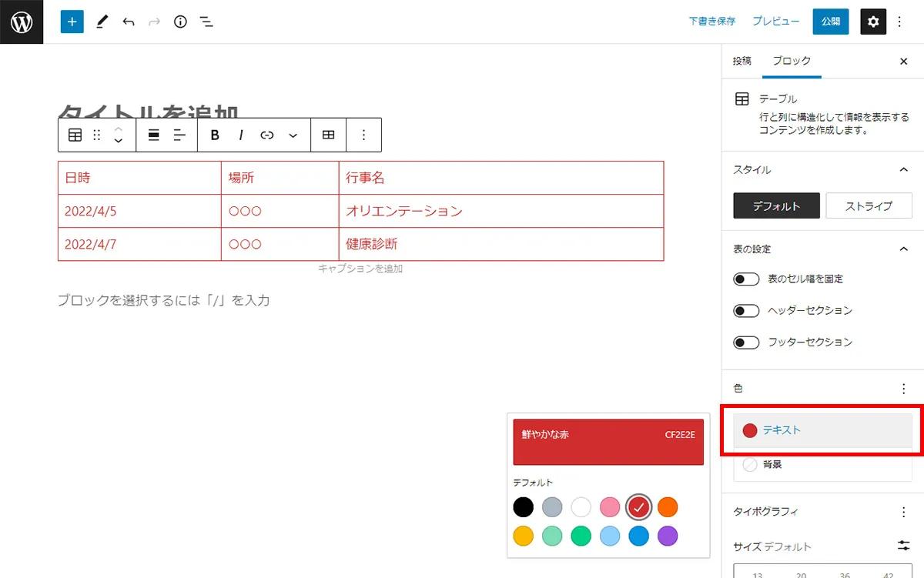Open the block inserter
This screenshot has width=924, height=578.
point(72,22)
